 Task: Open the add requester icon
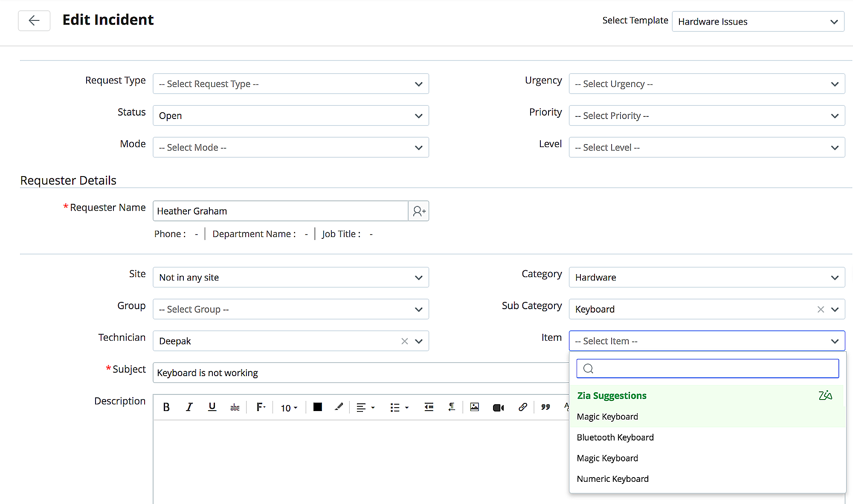[x=419, y=211]
